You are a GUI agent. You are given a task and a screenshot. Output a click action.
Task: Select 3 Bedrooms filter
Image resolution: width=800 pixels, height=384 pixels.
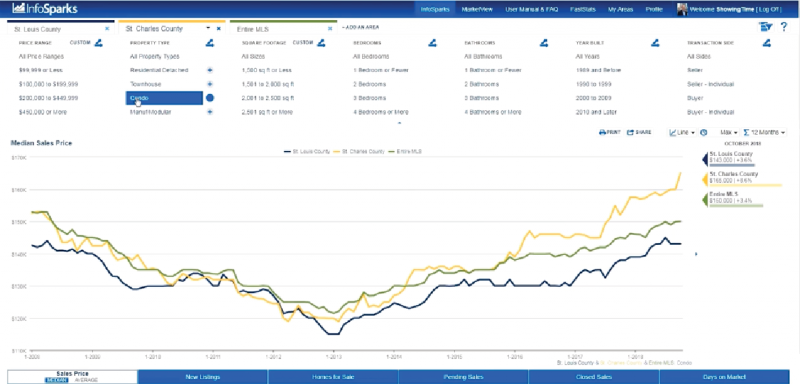369,98
